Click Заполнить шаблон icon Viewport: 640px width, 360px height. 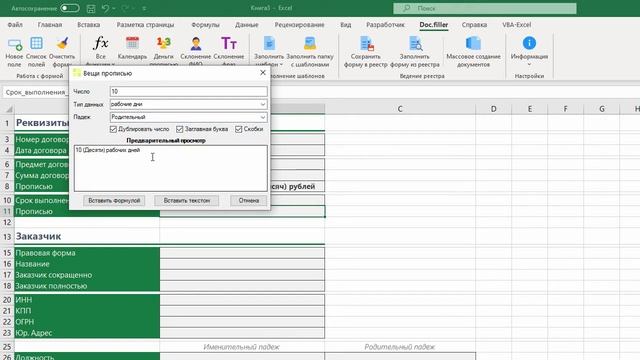(x=269, y=43)
